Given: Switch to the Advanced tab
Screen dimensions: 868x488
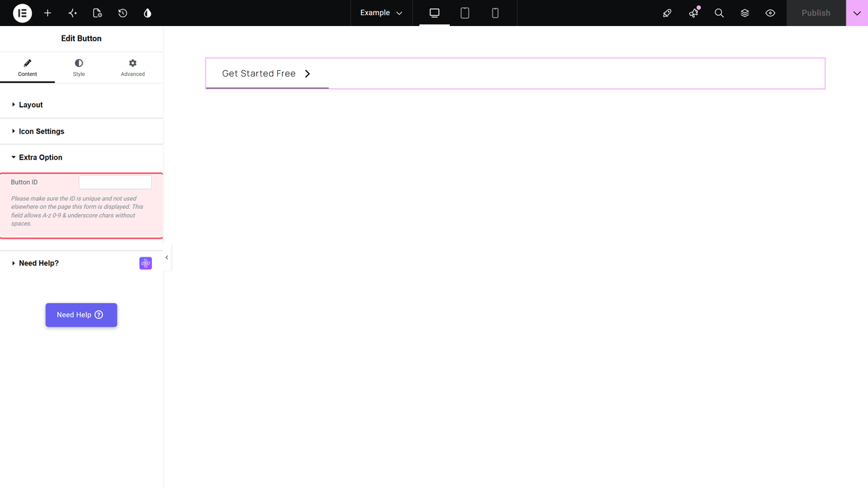Looking at the screenshot, I should 132,68.
